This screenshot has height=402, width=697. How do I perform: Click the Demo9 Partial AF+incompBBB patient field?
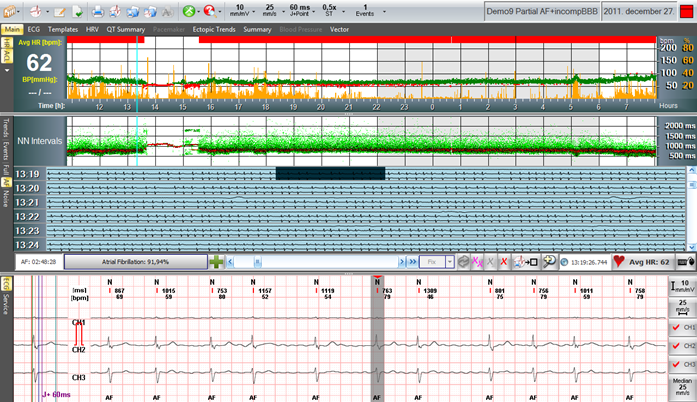[x=542, y=12]
